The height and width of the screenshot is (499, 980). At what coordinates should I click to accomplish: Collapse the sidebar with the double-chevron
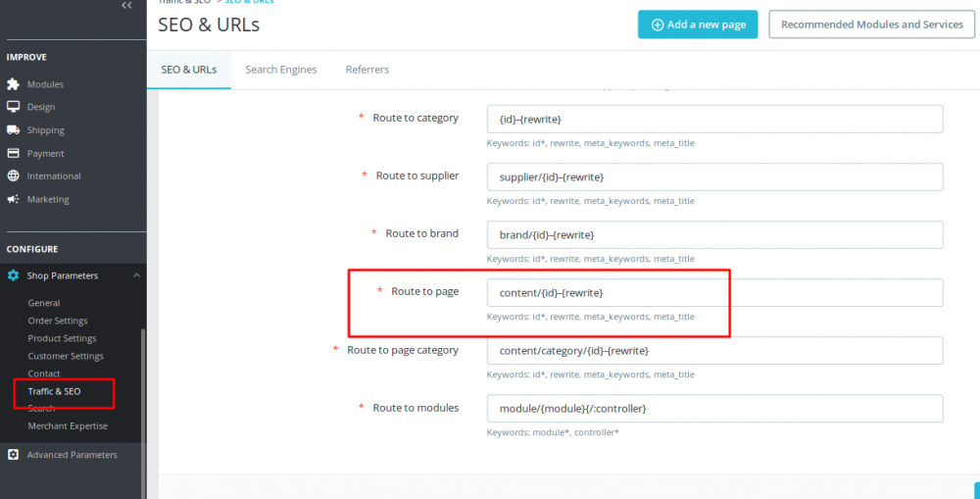[x=126, y=6]
